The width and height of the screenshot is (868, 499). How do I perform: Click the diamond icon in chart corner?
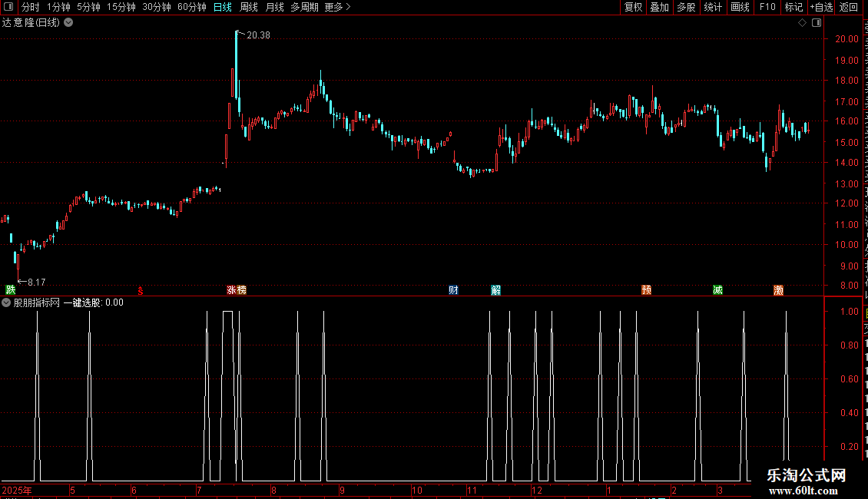[x=802, y=23]
